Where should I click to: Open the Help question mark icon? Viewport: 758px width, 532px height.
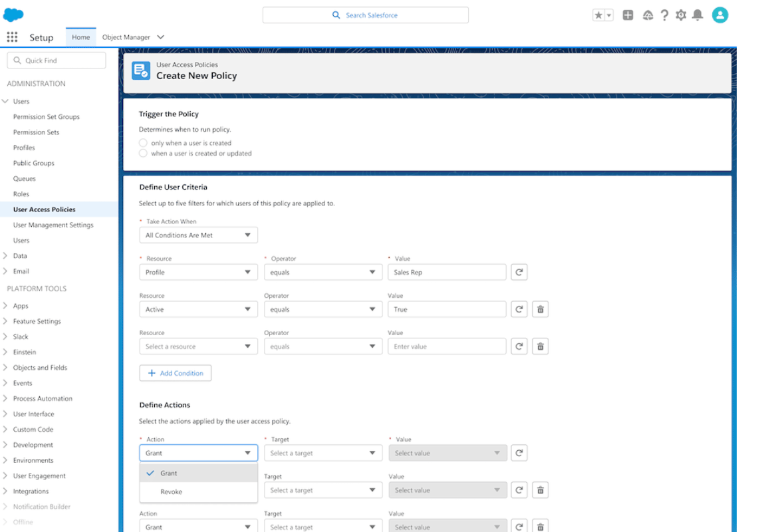pyautogui.click(x=665, y=15)
